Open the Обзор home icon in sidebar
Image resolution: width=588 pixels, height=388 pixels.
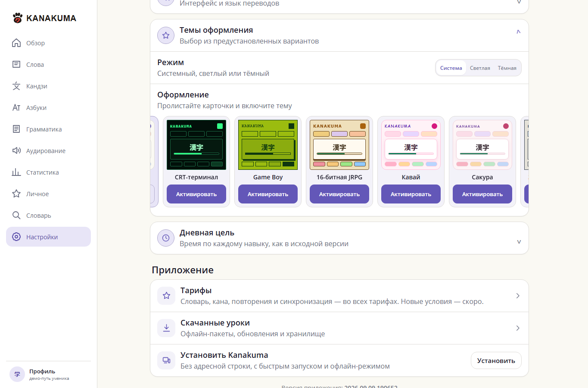tap(16, 43)
